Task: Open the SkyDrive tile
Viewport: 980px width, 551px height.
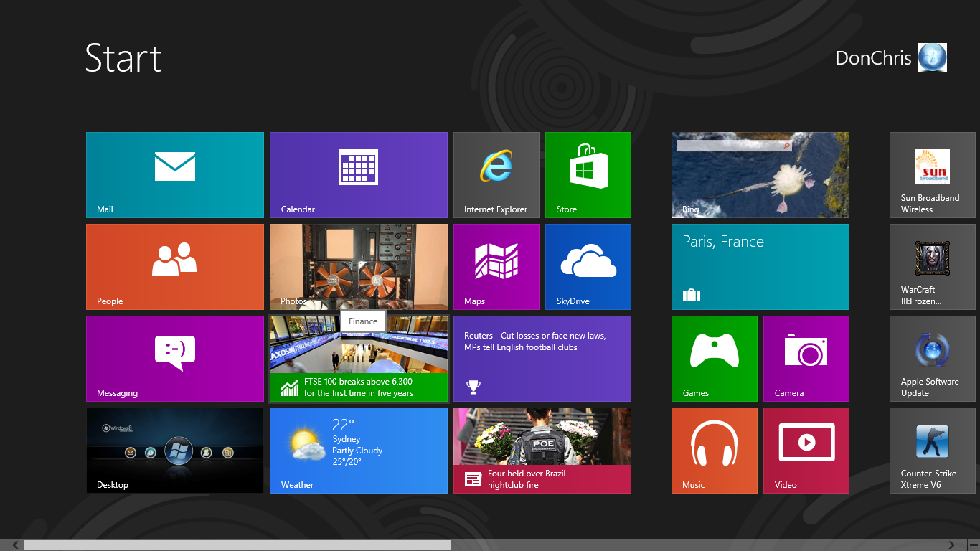Action: click(588, 267)
